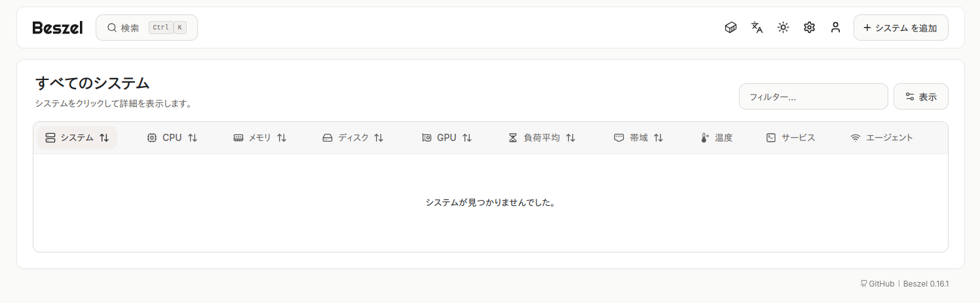Image resolution: width=980 pixels, height=303 pixels.
Task: Sort by システム column header
Action: [x=77, y=138]
